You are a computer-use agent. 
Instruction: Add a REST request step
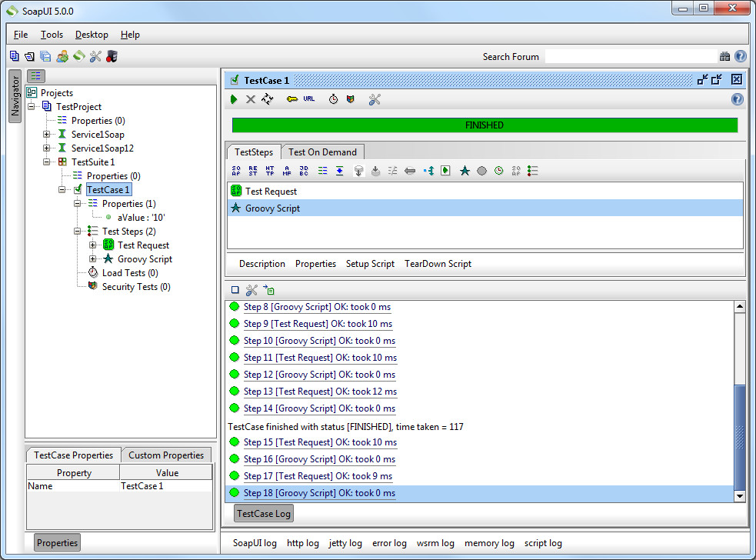(253, 171)
